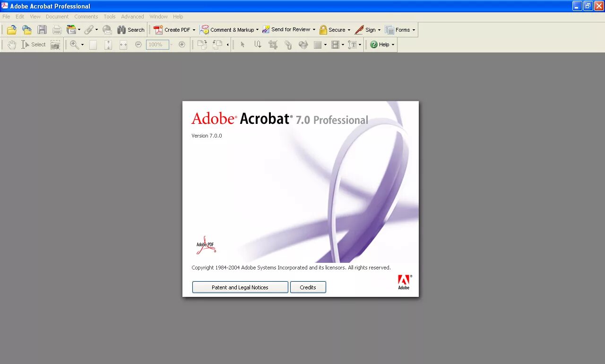Choose the 3D tool icon
Viewport: 605px width, 364px height.
click(x=303, y=44)
